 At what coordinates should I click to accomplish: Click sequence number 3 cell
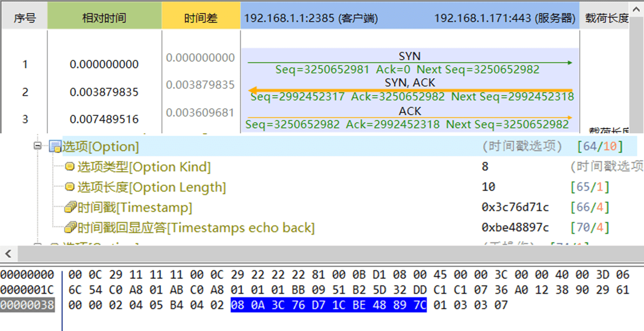pyautogui.click(x=25, y=119)
